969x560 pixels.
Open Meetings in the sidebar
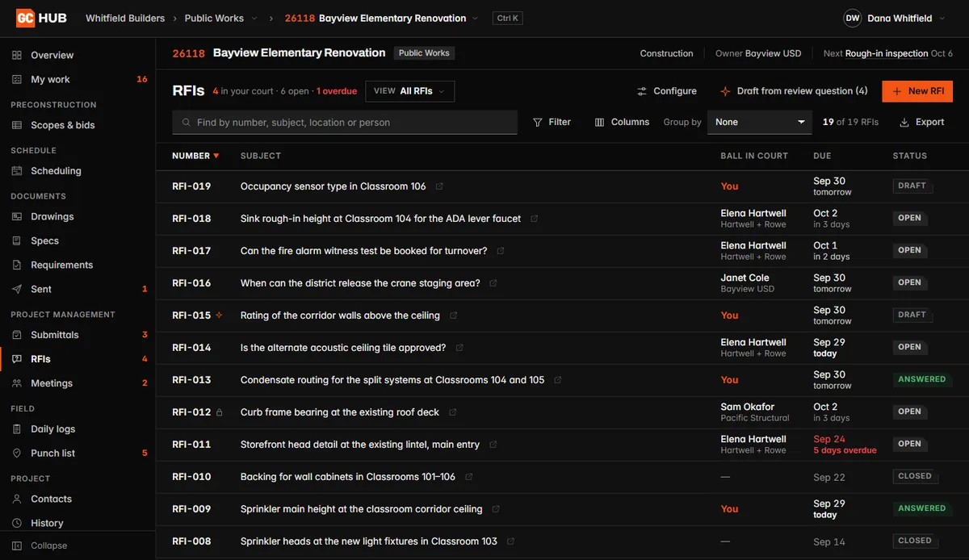78,383
